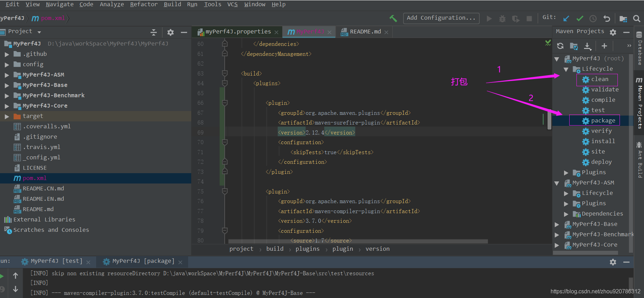Click the version breadcrumb item
Viewport: 644px width, 298px height.
click(x=377, y=249)
